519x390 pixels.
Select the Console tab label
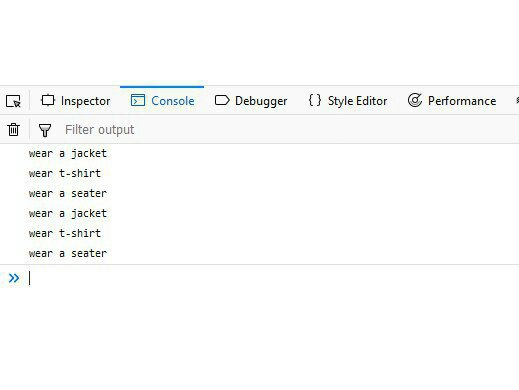[x=173, y=101]
